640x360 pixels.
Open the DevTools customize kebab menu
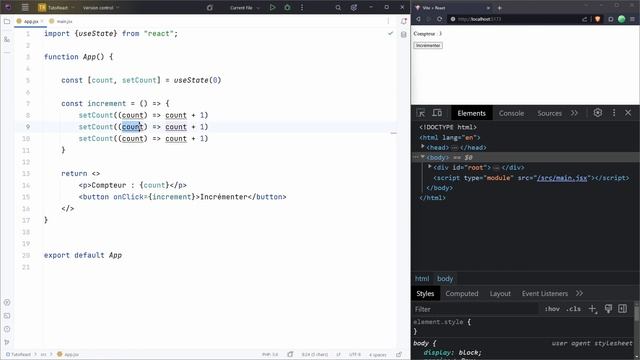[613, 113]
